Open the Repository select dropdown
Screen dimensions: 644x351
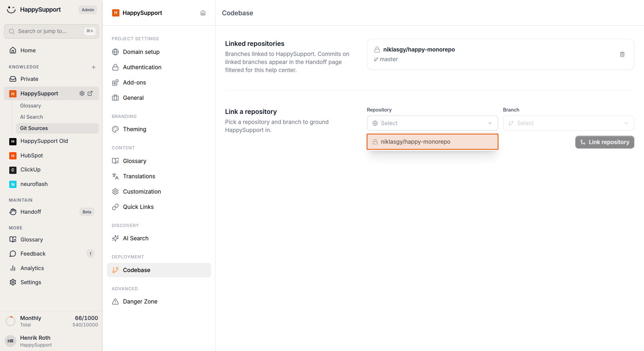[432, 123]
